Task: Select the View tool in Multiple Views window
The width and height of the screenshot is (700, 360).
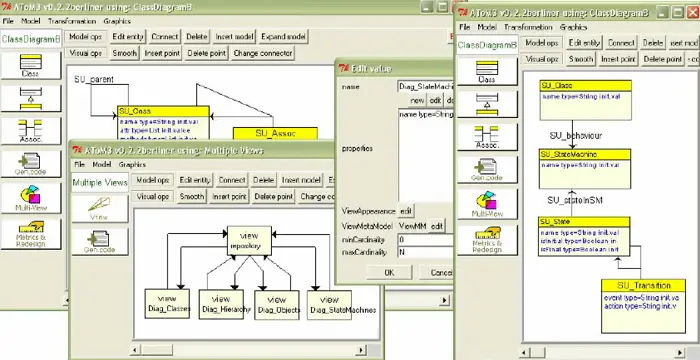Action: tap(100, 208)
